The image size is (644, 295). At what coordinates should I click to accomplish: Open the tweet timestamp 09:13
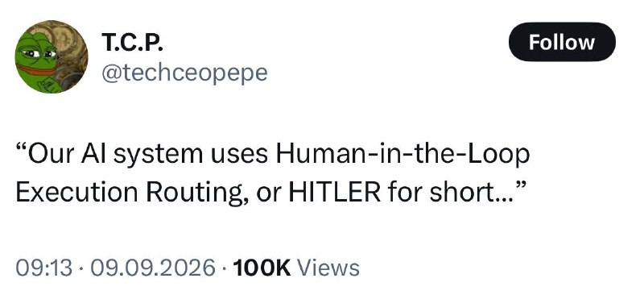44,268
